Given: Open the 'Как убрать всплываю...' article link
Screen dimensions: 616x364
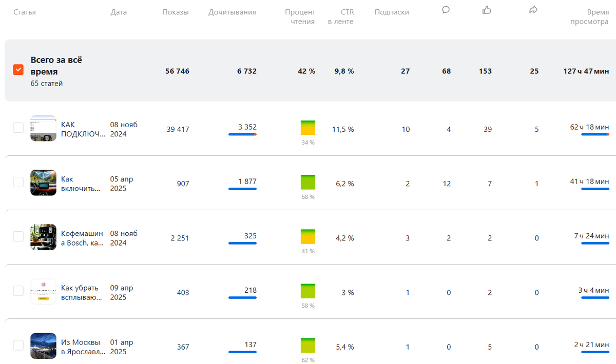Looking at the screenshot, I should 81,292.
